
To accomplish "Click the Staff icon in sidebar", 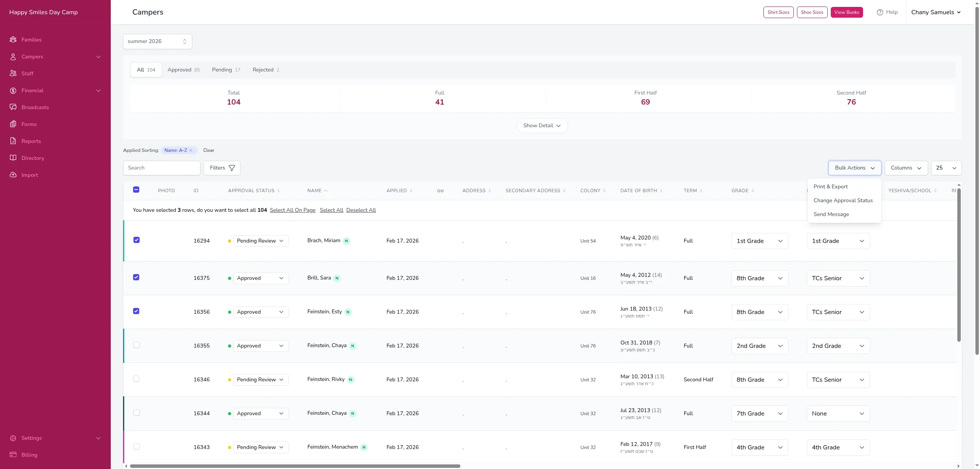I will point(13,73).
